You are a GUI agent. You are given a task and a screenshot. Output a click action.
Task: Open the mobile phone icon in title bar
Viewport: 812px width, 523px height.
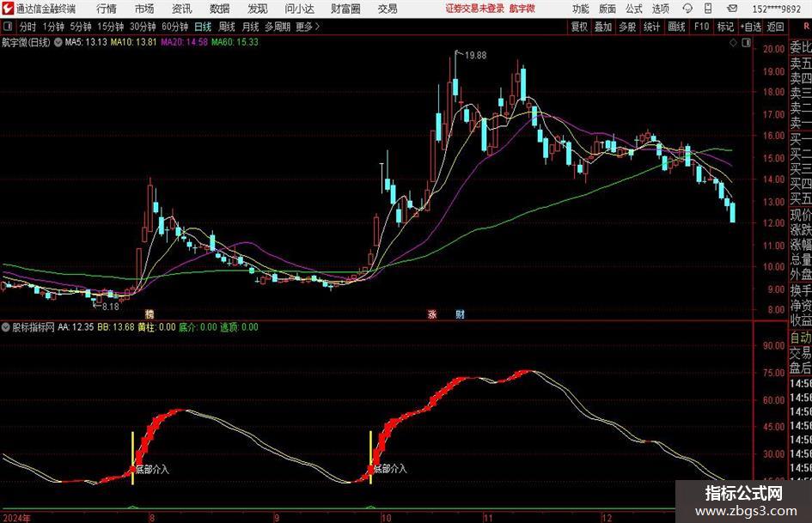(708, 9)
